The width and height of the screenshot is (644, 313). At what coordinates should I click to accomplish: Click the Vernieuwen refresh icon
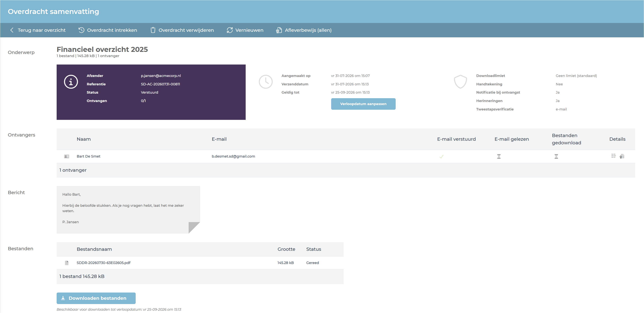pos(230,30)
